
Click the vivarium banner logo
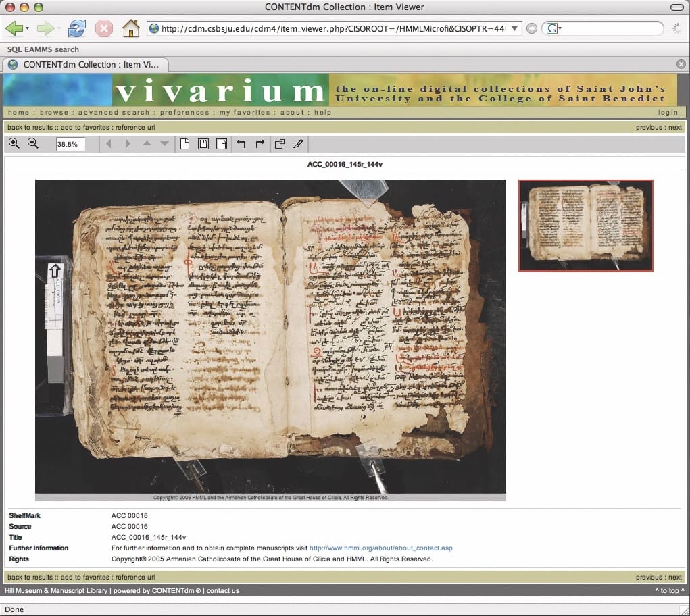click(220, 91)
